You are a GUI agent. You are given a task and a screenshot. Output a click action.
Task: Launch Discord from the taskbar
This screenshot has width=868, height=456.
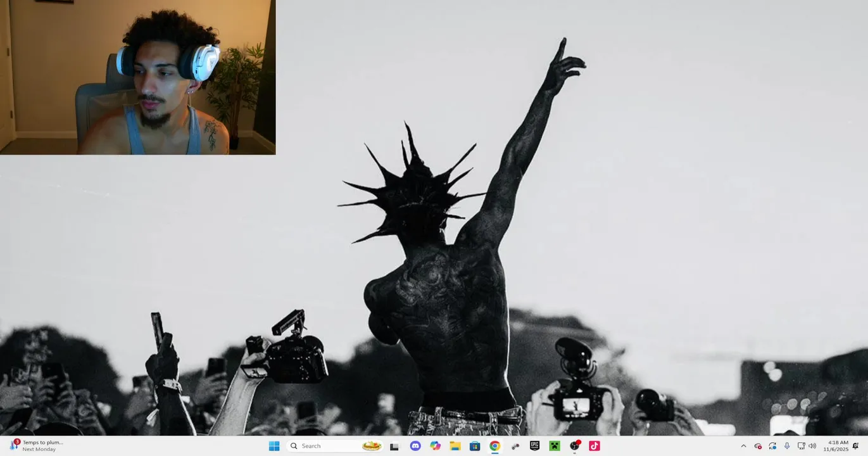tap(415, 446)
